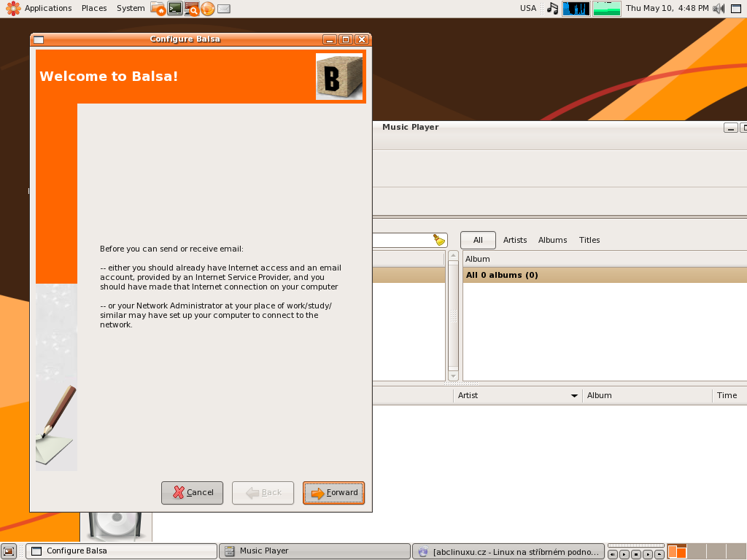Click the volume speaker icon
Viewport: 747px width, 560px height.
(719, 9)
